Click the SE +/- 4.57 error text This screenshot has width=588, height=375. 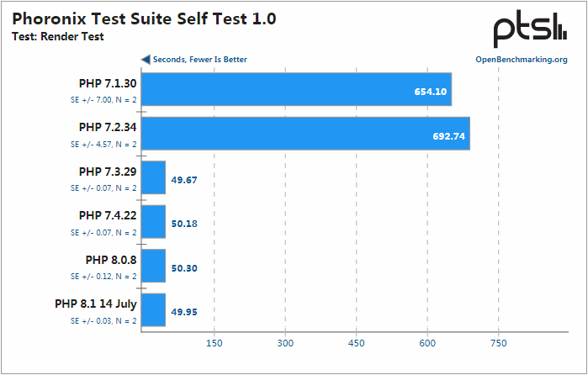coord(103,144)
